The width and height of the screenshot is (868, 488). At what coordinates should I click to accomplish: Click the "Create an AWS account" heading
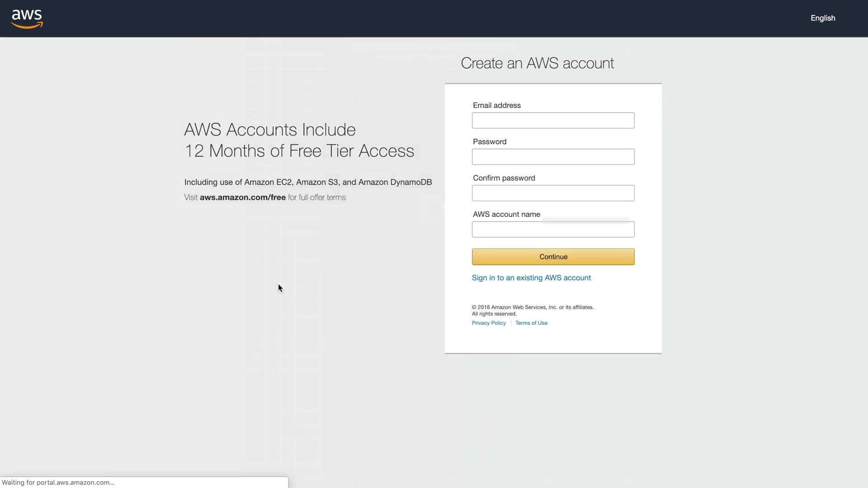[537, 63]
